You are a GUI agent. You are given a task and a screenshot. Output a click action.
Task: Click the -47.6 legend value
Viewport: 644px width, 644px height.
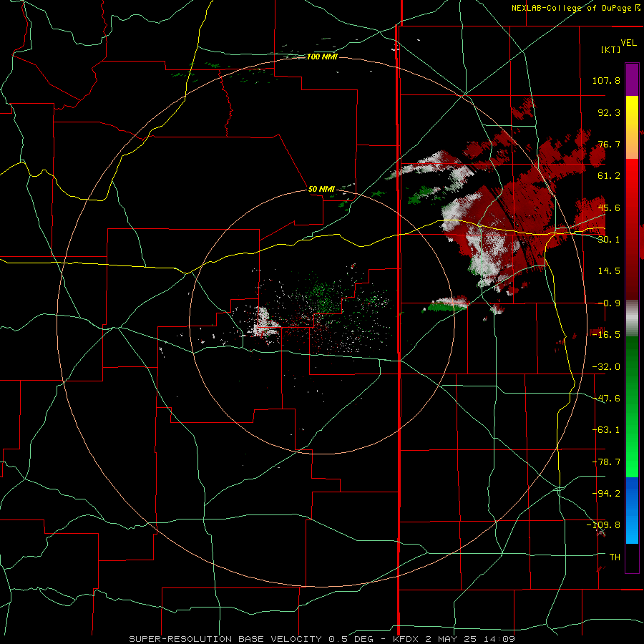[x=606, y=398]
